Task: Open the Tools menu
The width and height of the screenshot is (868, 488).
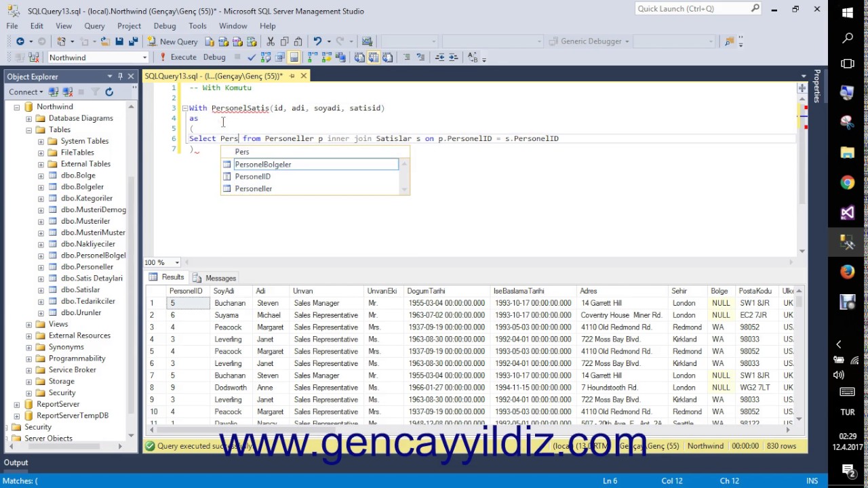Action: coord(197,26)
